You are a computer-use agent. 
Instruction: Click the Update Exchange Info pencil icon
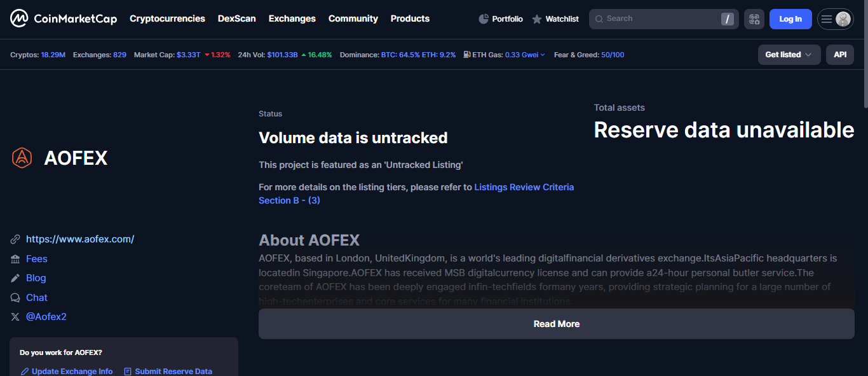[25, 372]
